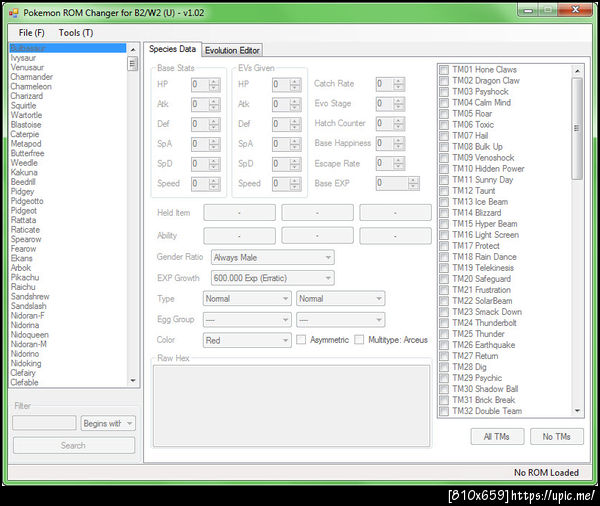Click the third Held Item button
600x506 pixels.
395,212
